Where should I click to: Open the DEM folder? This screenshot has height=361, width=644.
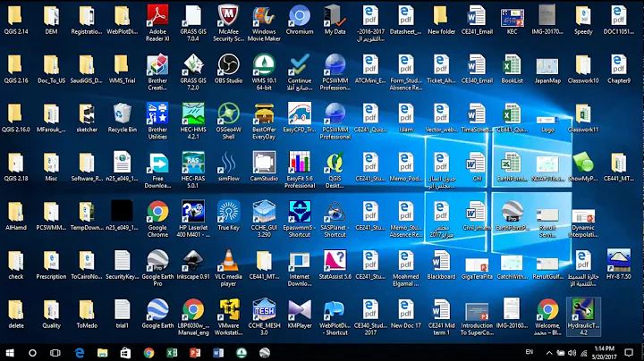51,20
